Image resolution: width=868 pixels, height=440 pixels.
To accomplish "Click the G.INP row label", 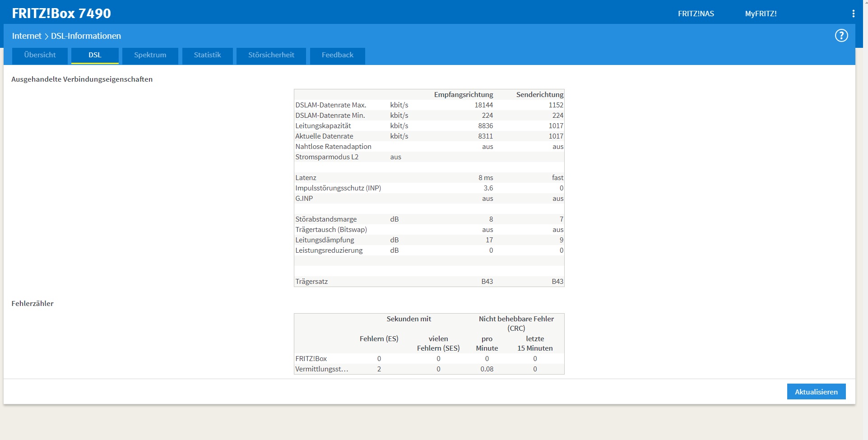I will 304,198.
